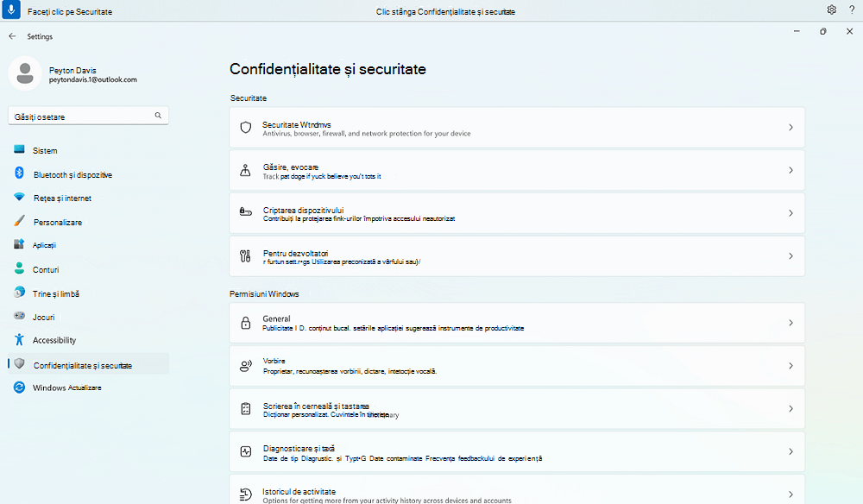Open the Pentru dezvoltatori chevron arrow
The width and height of the screenshot is (863, 504).
[791, 256]
